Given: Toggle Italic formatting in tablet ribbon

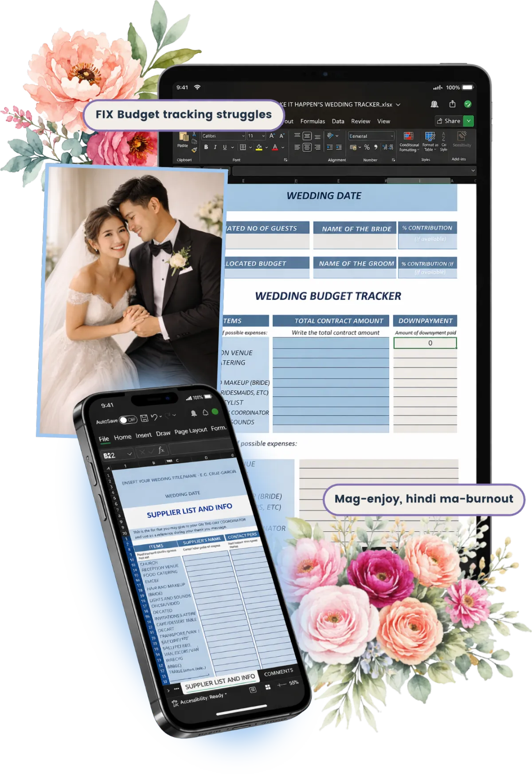Looking at the screenshot, I should coord(215,147).
